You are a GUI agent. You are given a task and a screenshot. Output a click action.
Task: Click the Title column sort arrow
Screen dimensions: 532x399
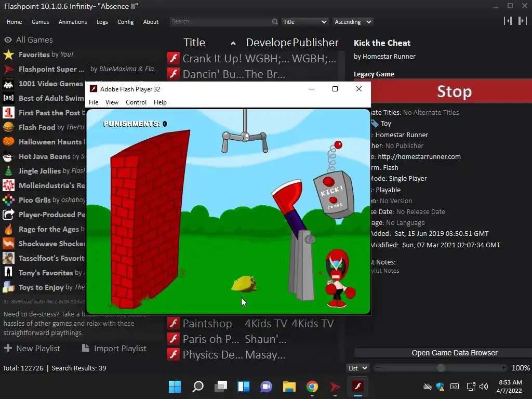pyautogui.click(x=233, y=44)
